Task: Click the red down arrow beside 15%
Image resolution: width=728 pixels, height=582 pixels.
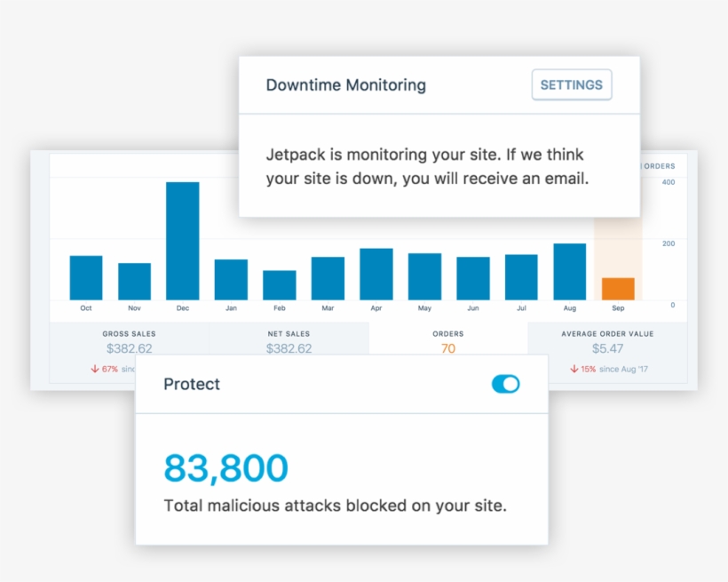Action: click(572, 369)
